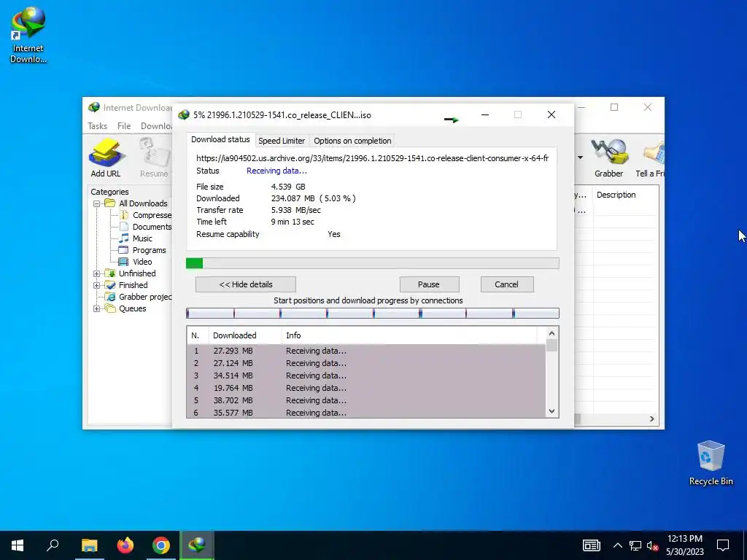The width and height of the screenshot is (747, 560).
Task: Open Options on completion tab
Action: point(352,141)
